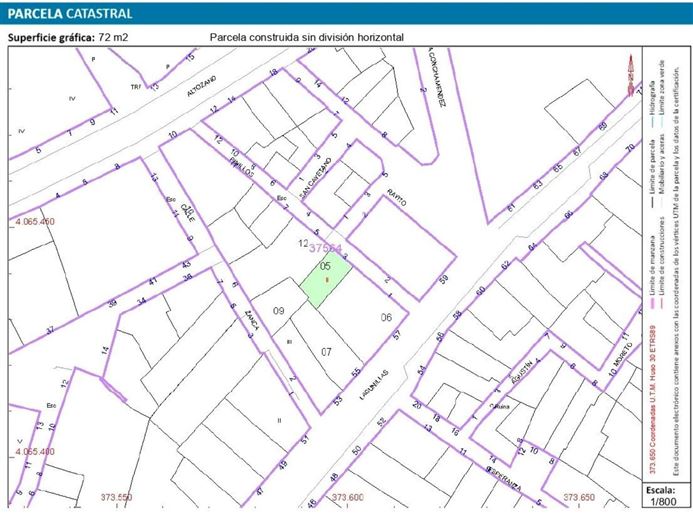Click the X coordinate label 373.550
The height and width of the screenshot is (532, 693).
(x=116, y=498)
